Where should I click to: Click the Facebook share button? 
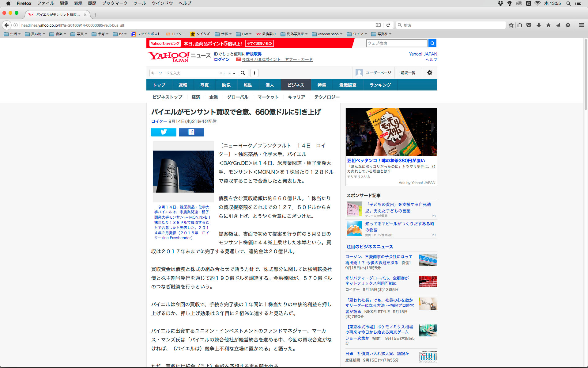pyautogui.click(x=191, y=132)
